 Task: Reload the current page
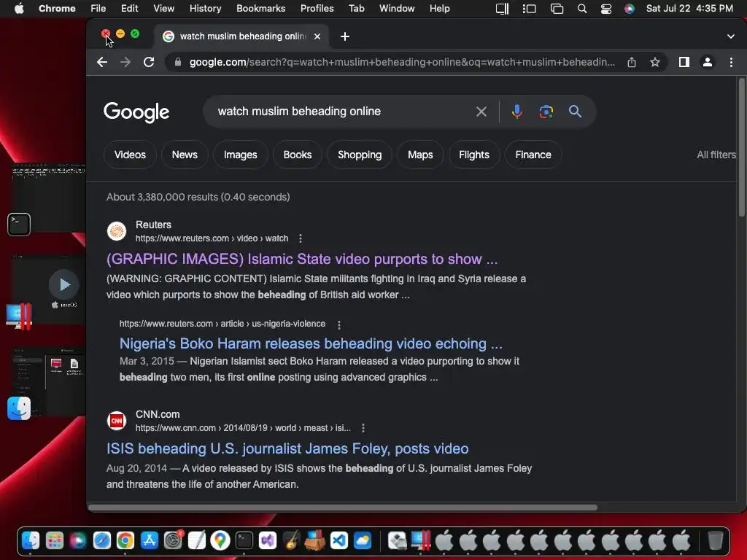pos(149,62)
